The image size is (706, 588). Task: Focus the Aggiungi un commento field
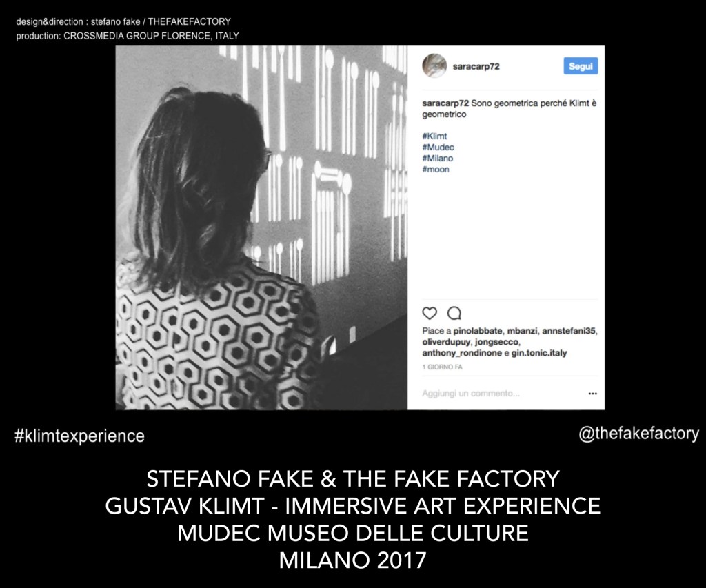click(503, 394)
